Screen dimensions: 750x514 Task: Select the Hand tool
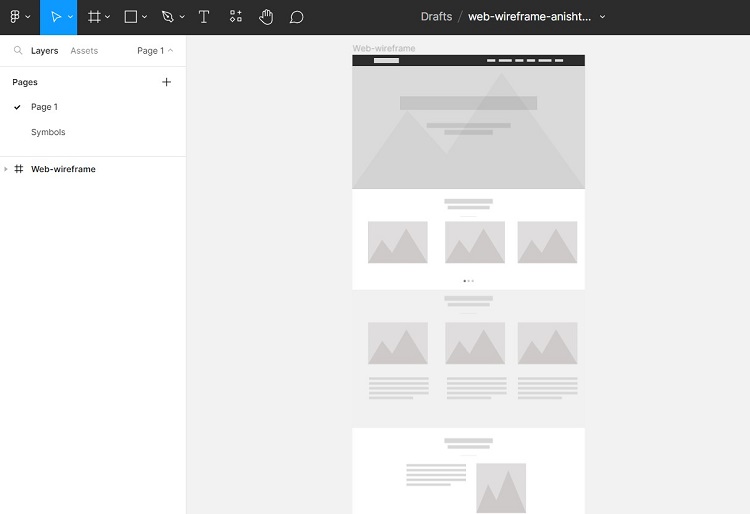click(266, 17)
